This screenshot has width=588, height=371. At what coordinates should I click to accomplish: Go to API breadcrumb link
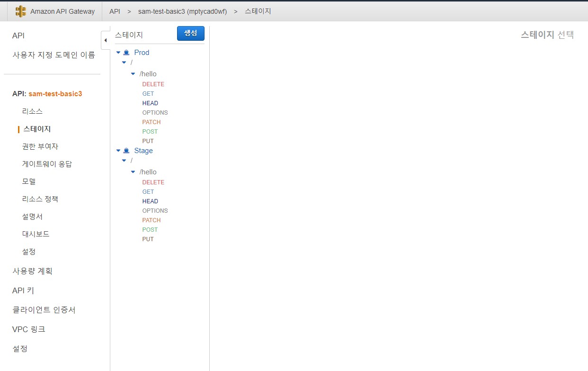tap(115, 11)
